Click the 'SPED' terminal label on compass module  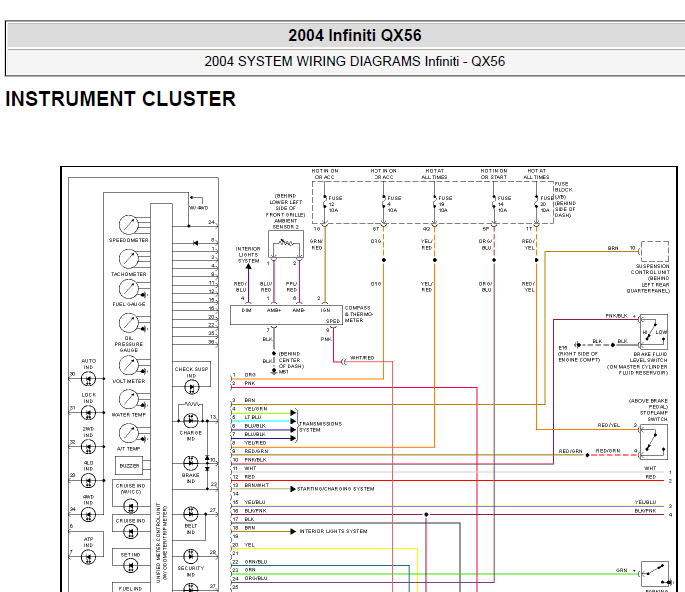(332, 321)
